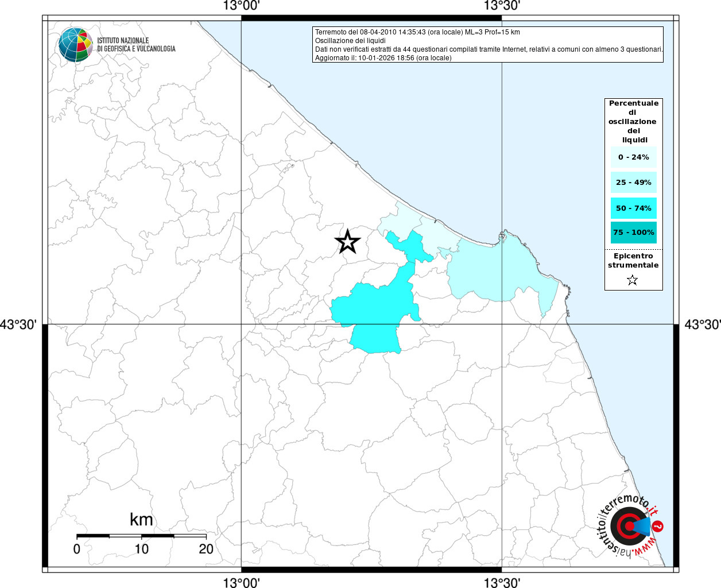The image size is (721, 588).
Task: Click the red and black target logo
Action: tap(627, 526)
